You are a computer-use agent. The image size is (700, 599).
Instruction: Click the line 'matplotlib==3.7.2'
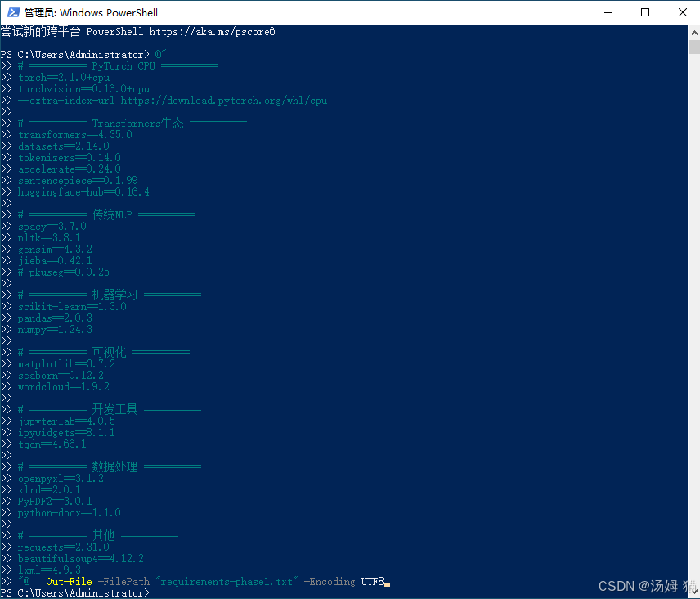click(66, 364)
